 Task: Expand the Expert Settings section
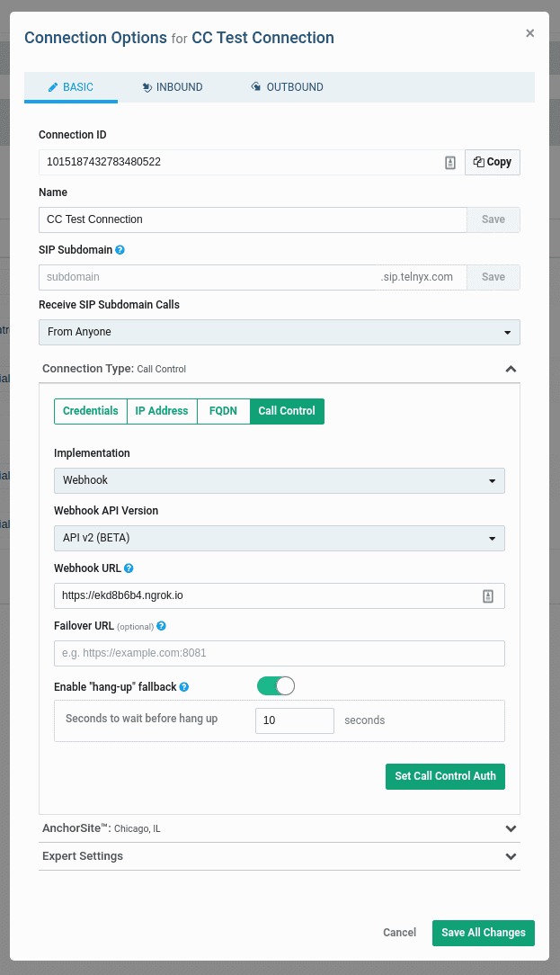tap(511, 856)
